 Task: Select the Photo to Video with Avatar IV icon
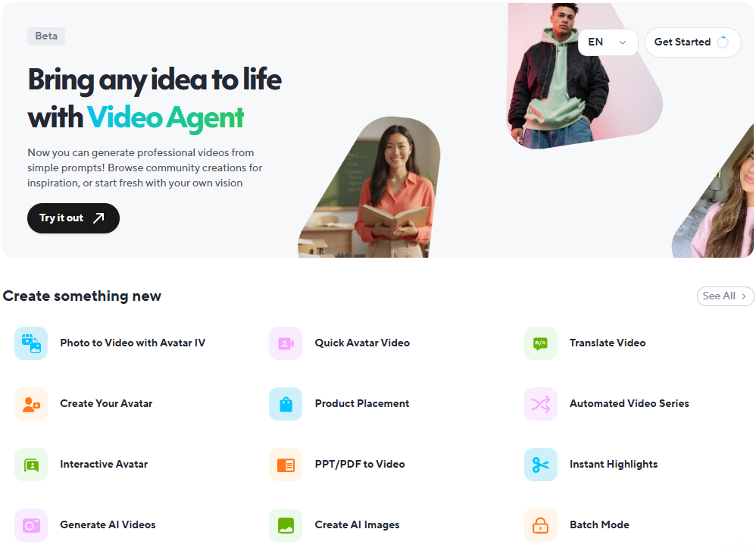[x=31, y=343]
